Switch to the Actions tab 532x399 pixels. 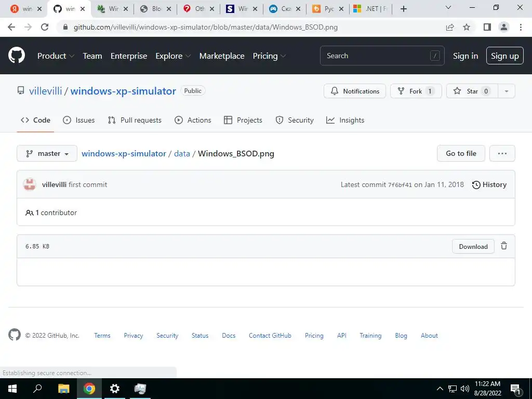(x=193, y=120)
